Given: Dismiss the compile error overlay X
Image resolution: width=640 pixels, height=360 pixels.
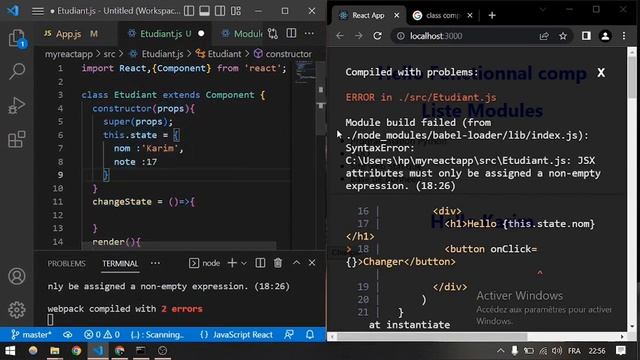Looking at the screenshot, I should click(x=601, y=73).
